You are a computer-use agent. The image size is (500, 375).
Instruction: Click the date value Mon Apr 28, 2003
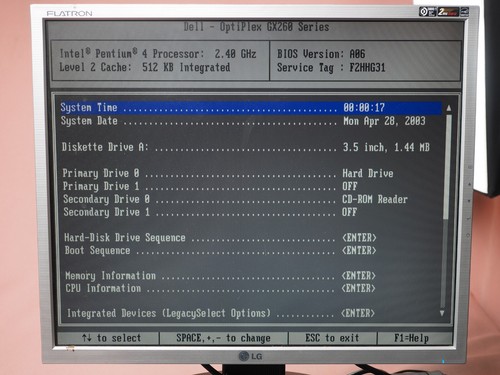point(384,121)
